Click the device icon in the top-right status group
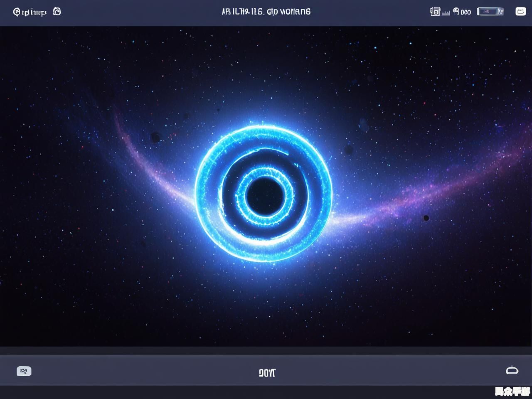 (435, 12)
